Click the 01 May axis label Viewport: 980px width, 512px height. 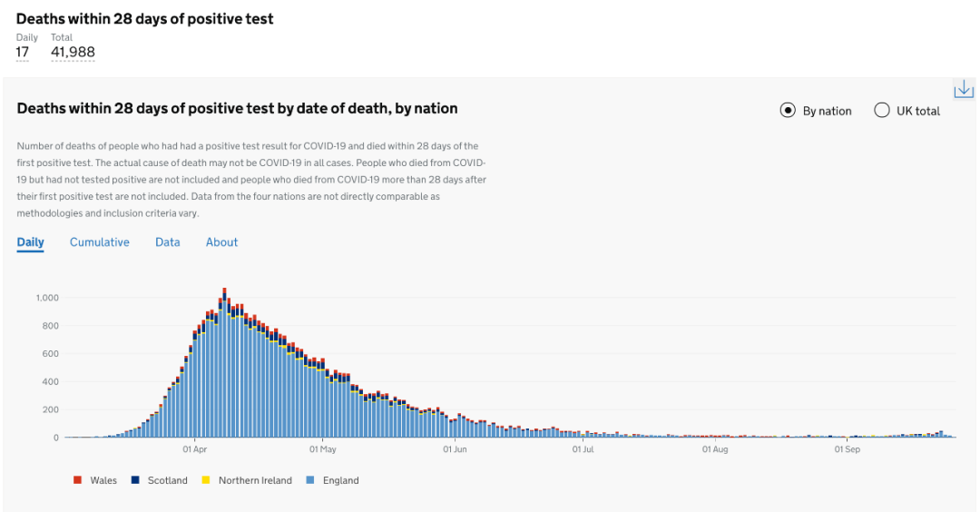click(322, 448)
